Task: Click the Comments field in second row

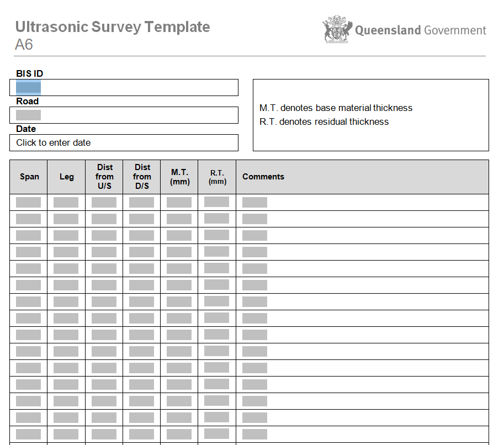Action: pyautogui.click(x=254, y=219)
